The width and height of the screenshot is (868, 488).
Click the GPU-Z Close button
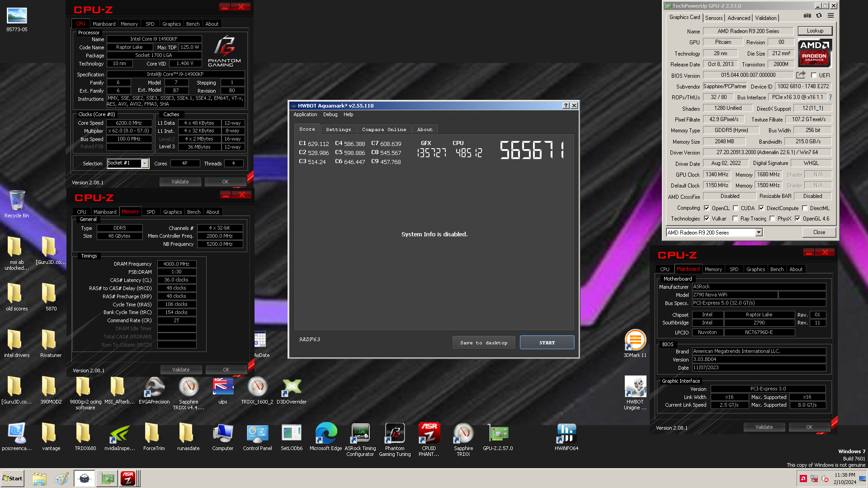point(819,232)
